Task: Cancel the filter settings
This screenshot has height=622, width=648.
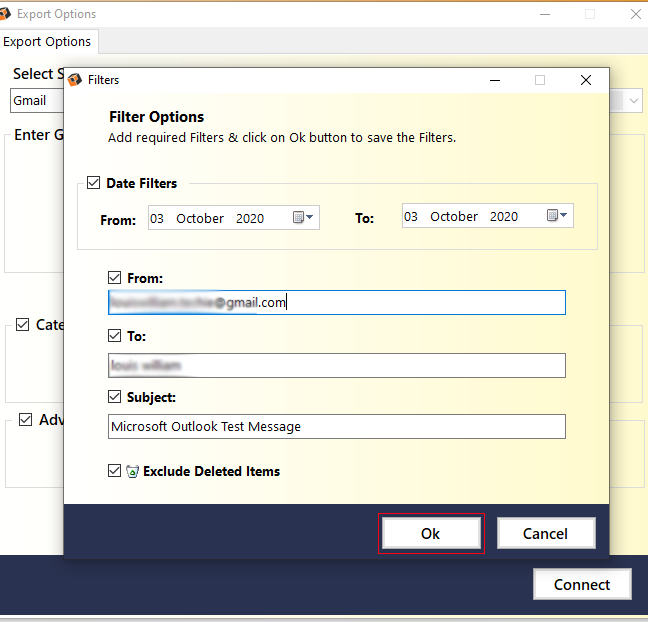Action: point(546,533)
